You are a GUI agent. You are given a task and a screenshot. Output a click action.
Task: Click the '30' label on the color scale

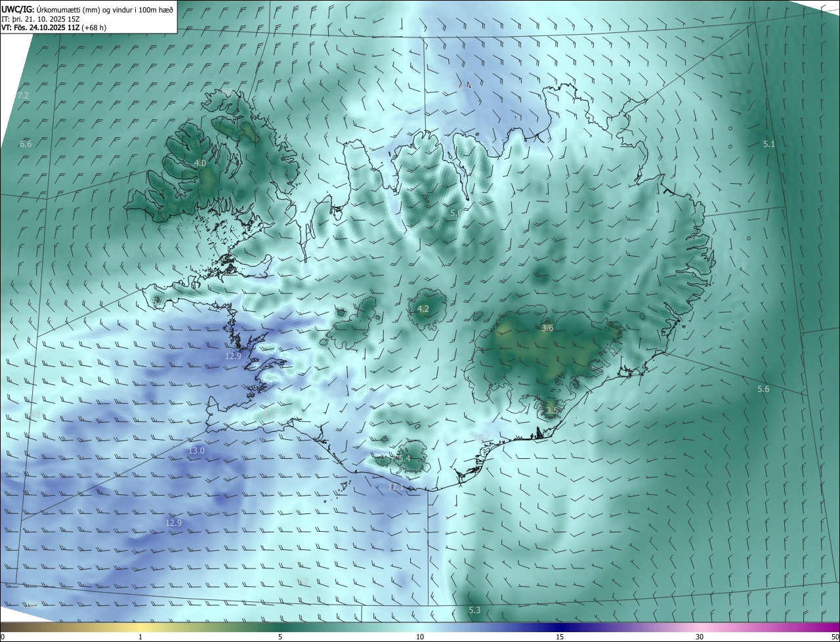pos(700,637)
